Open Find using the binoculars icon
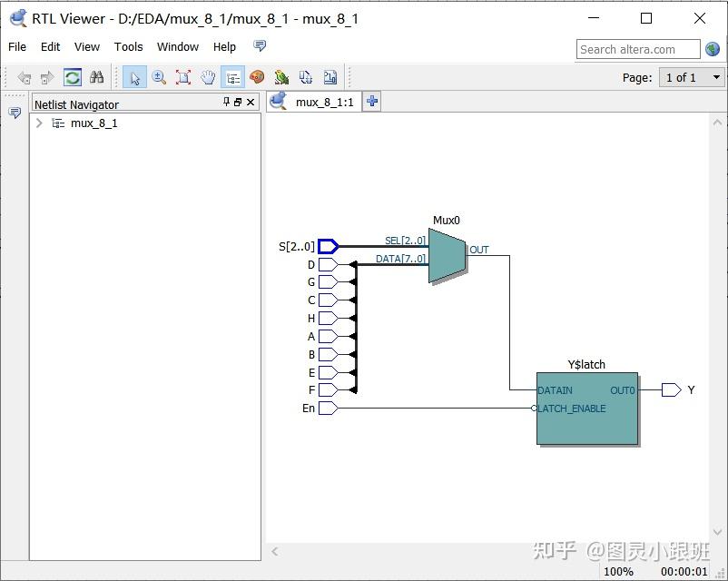The height and width of the screenshot is (581, 728). coord(95,77)
